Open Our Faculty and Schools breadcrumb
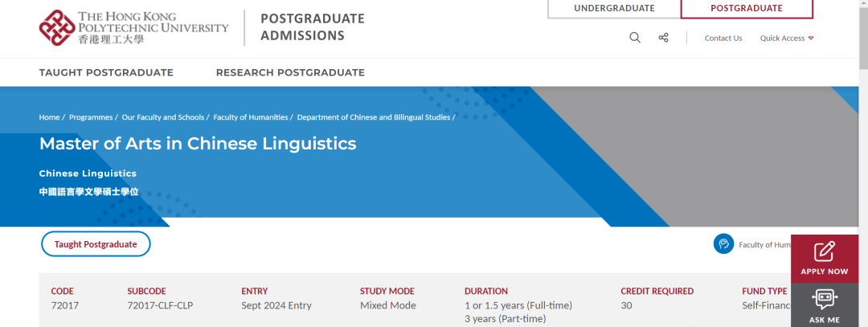 [x=163, y=117]
